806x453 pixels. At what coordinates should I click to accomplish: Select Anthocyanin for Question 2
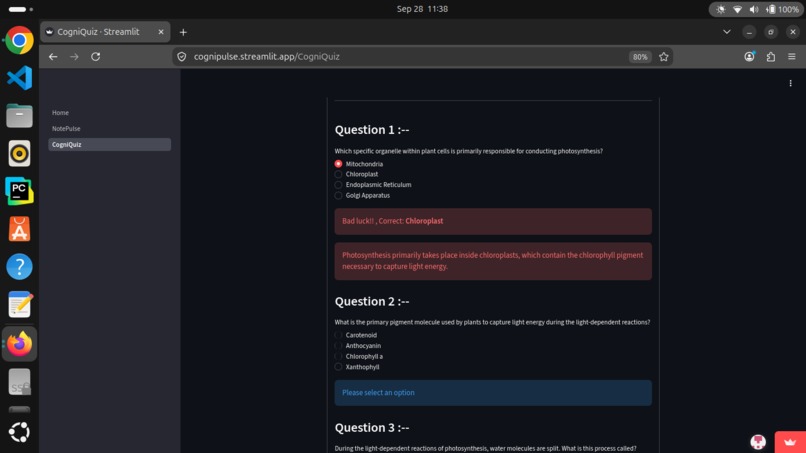point(358,346)
